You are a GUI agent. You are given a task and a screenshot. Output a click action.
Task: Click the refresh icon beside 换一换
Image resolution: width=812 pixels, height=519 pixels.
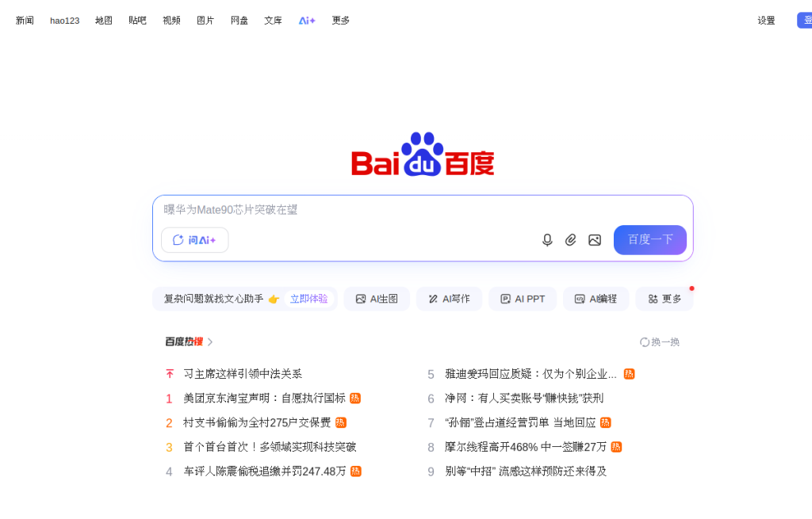[x=644, y=342]
